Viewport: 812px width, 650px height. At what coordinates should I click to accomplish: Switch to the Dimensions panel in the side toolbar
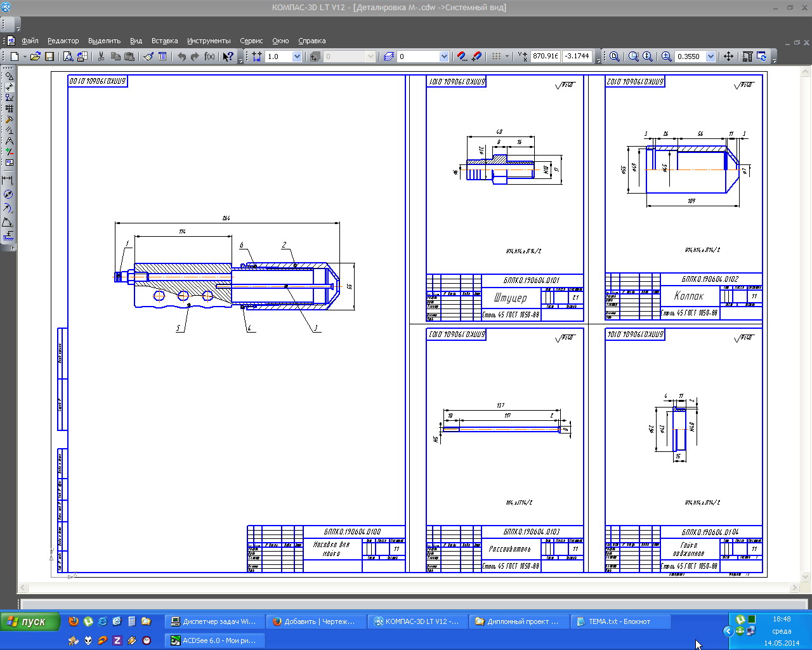pos(9,87)
